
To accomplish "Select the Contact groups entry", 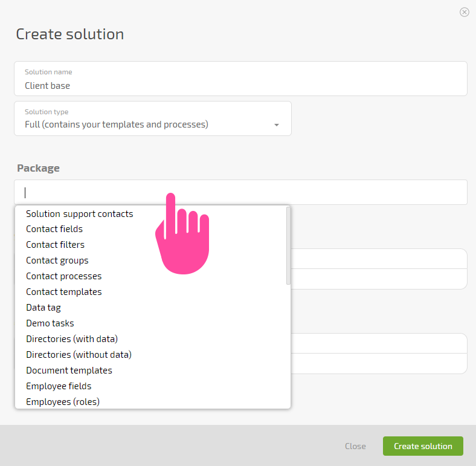I will click(57, 261).
